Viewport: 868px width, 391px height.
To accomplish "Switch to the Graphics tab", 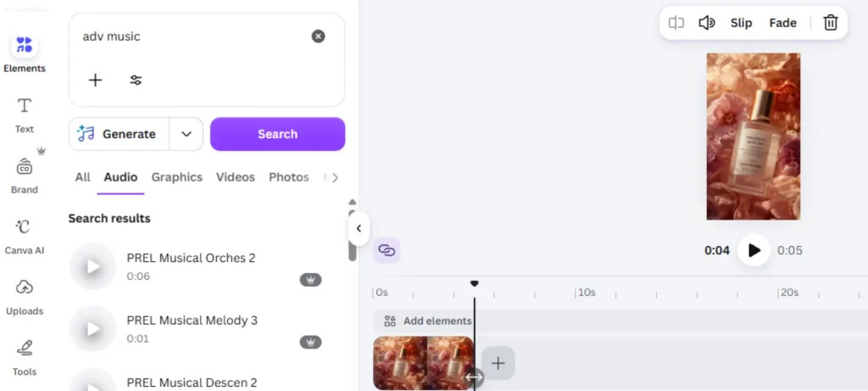I will (177, 177).
